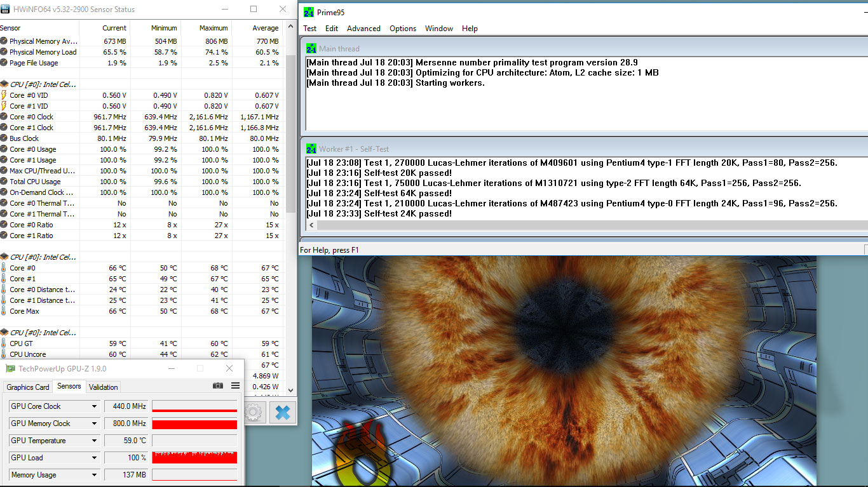Click the icon beside Total CPU Usage

click(x=4, y=182)
